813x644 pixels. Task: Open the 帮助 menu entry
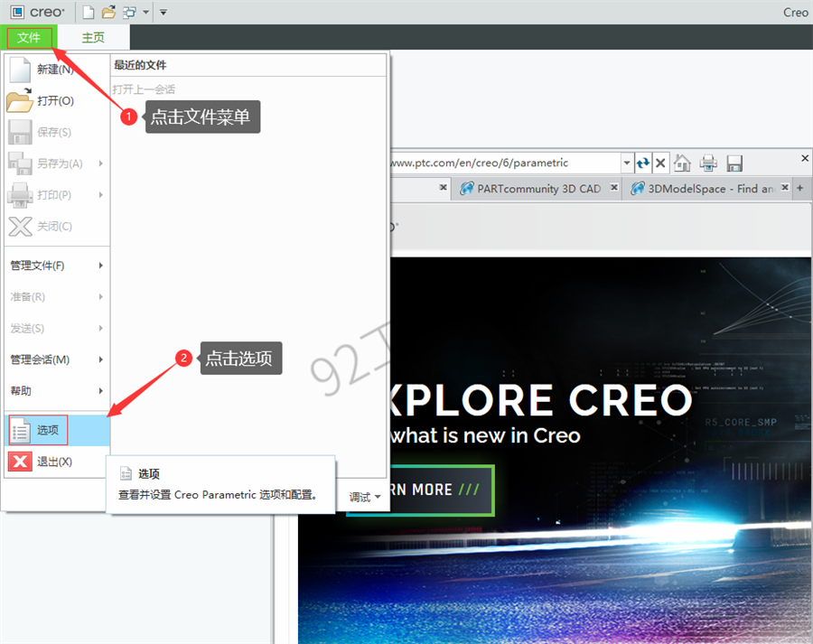[57, 390]
